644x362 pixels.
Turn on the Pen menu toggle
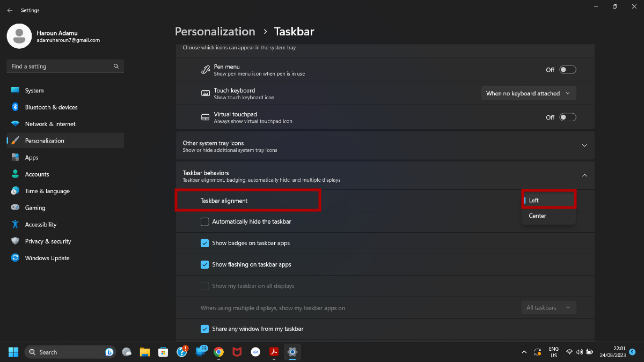567,70
